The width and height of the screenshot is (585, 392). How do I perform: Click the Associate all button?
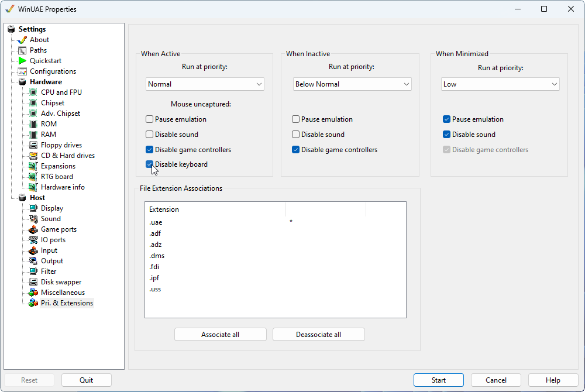tap(220, 334)
